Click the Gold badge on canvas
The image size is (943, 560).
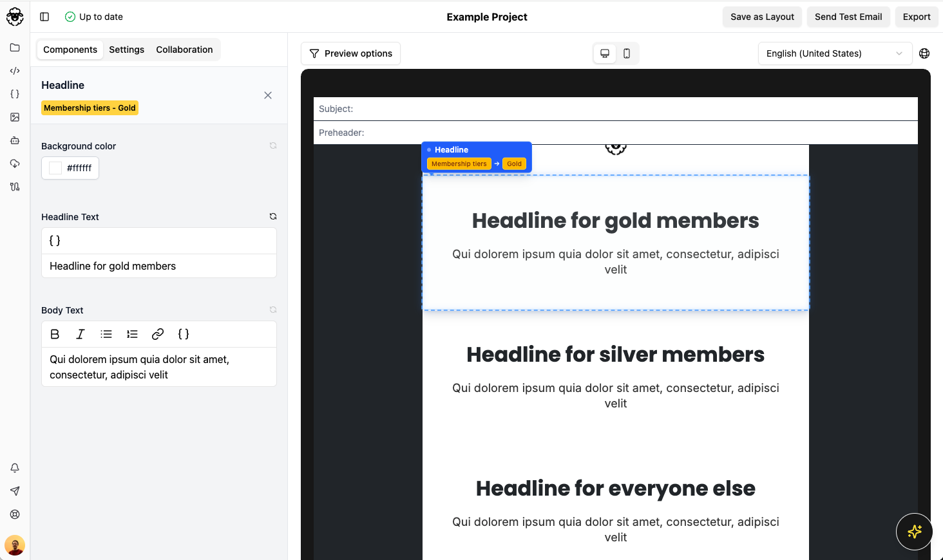pyautogui.click(x=514, y=164)
